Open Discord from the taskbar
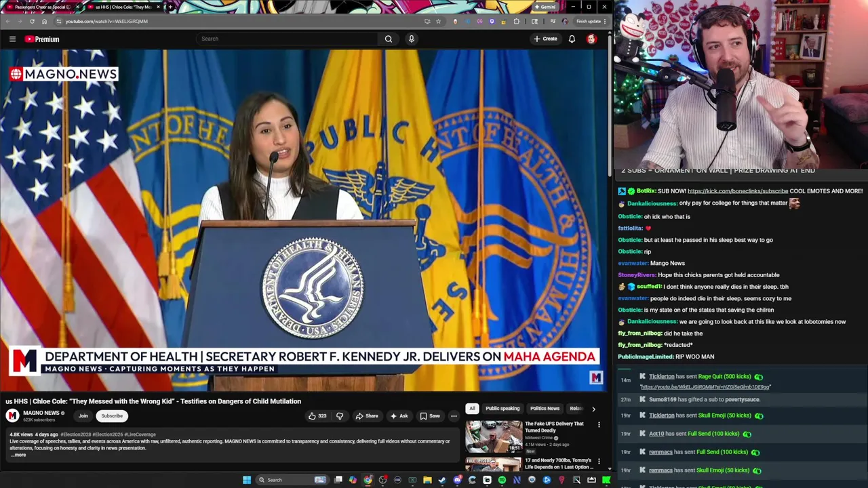Screen dimensions: 868x488 (457, 480)
